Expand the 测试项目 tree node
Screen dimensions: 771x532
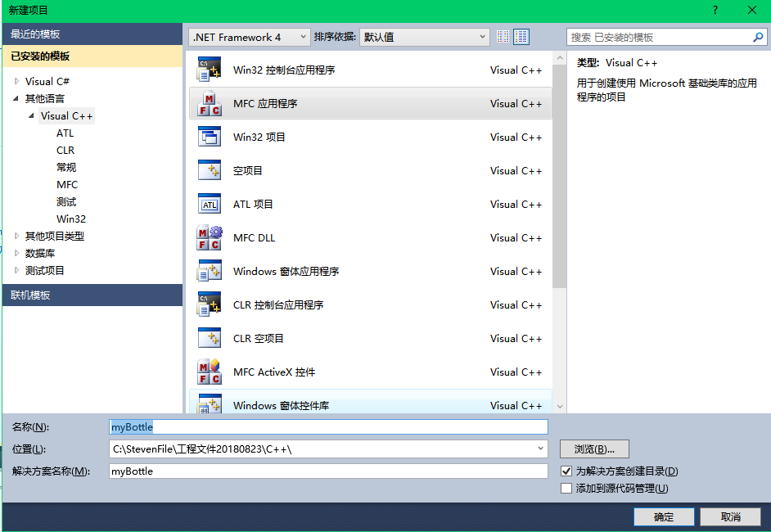(16, 270)
